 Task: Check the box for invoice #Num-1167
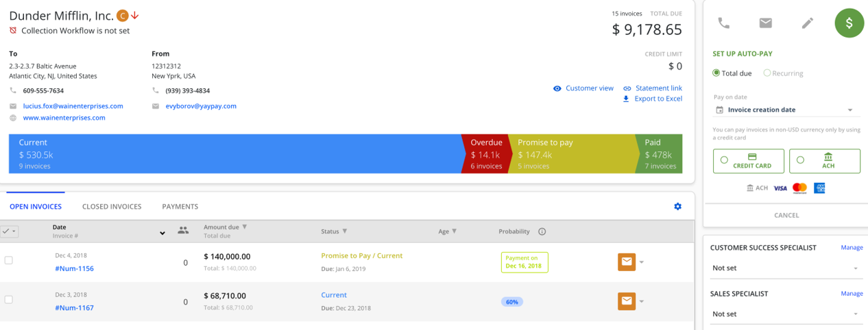tap(9, 300)
